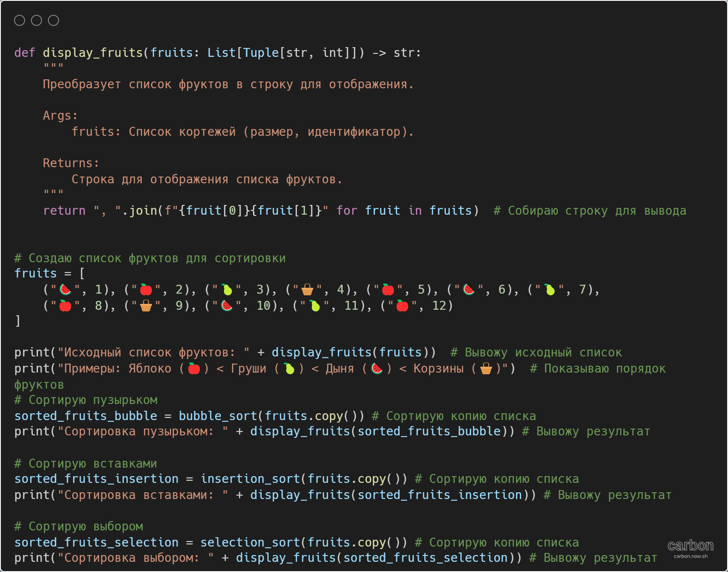Click the insertion_sort function call
Screen dimensions: 728x572
(x=250, y=479)
